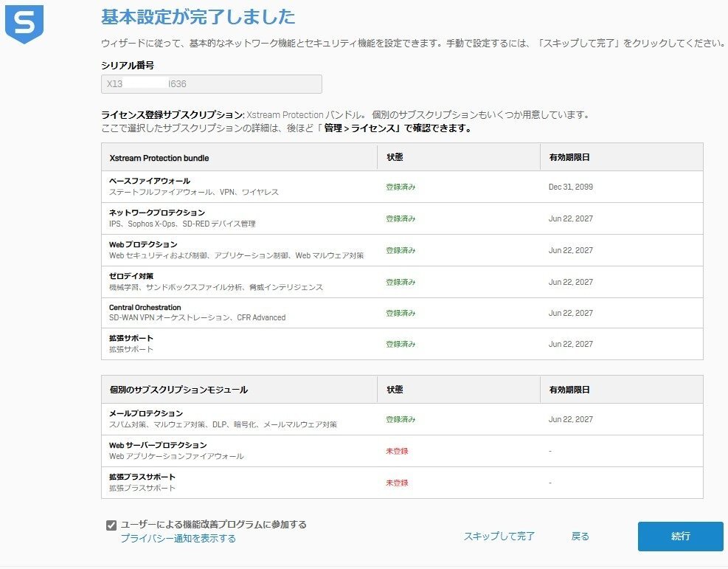728x569 pixels.
Task: Click the シリアル番号 input field
Action: (x=211, y=84)
